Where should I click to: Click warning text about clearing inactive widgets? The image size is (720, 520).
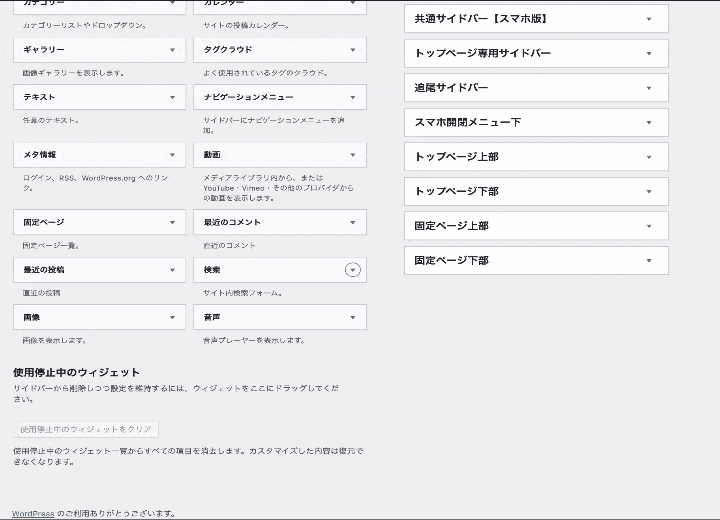click(x=188, y=456)
